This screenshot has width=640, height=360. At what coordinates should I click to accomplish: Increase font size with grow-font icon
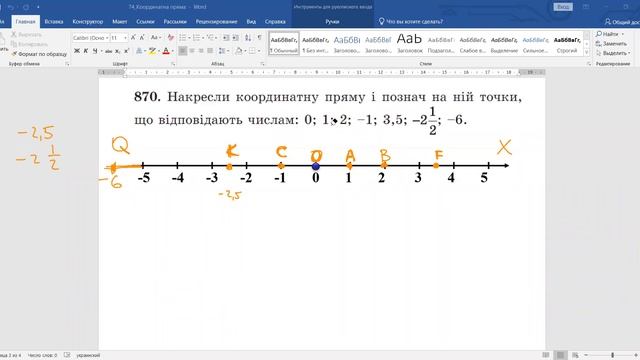[x=133, y=38]
